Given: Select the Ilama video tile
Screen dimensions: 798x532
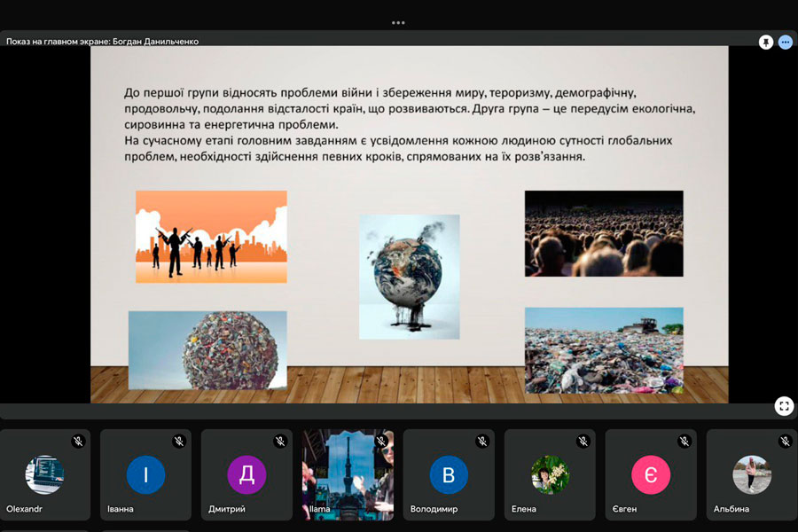Looking at the screenshot, I should tap(348, 474).
